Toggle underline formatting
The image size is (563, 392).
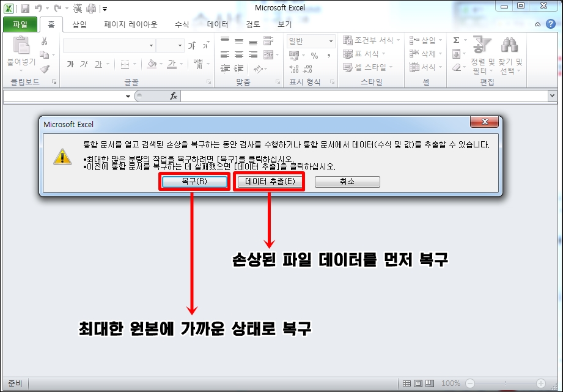click(98, 64)
